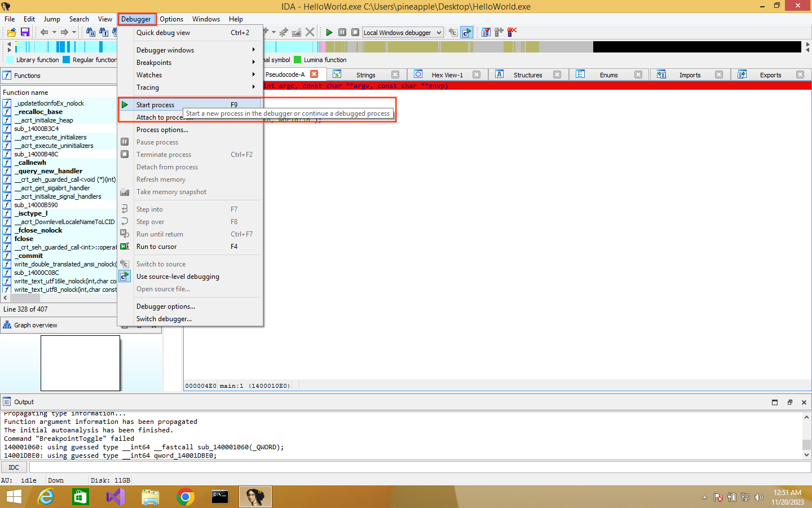The width and height of the screenshot is (812, 508).
Task: Click the black region of the navigation band
Action: tap(697, 47)
